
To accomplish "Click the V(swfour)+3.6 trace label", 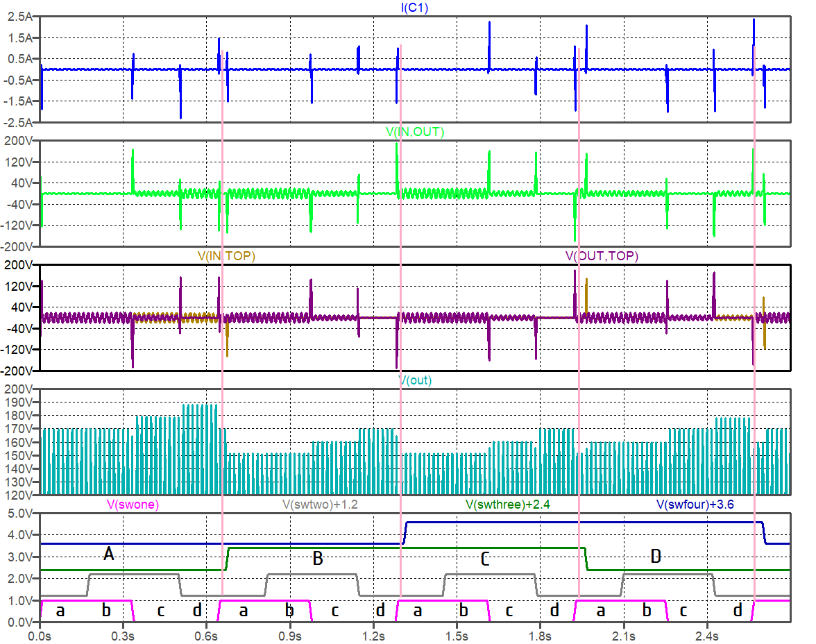I will tap(695, 505).
